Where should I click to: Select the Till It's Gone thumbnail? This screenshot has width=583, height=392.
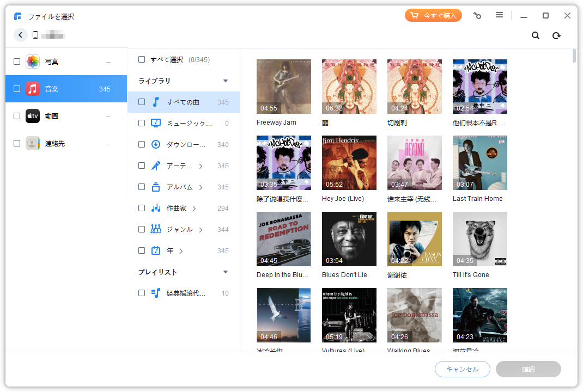(479, 239)
